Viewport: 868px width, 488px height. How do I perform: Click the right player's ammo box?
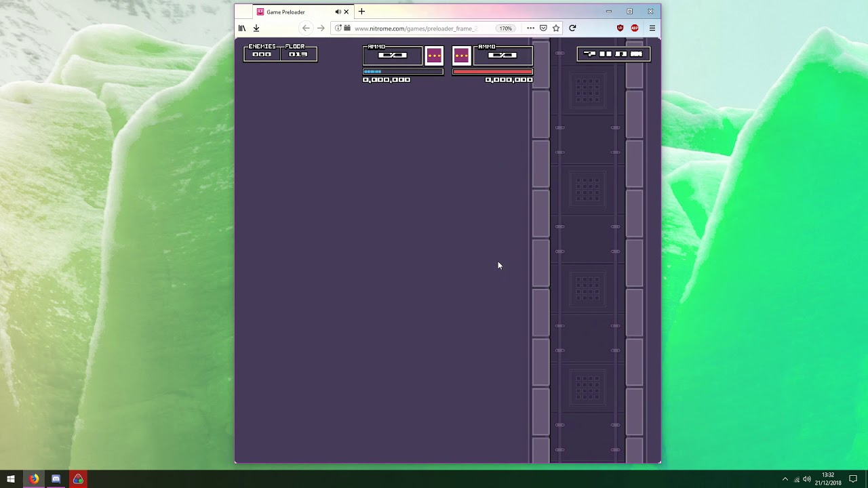point(503,55)
